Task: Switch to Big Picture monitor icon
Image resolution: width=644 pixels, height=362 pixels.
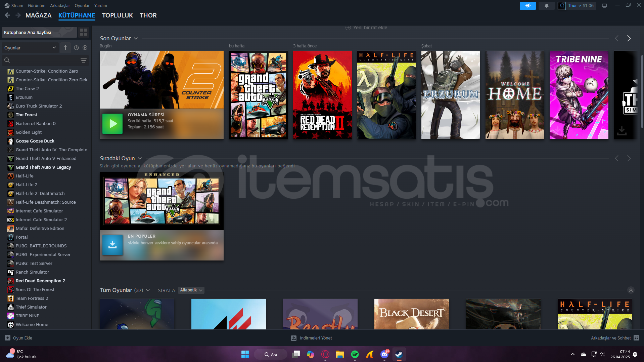Action: (604, 6)
